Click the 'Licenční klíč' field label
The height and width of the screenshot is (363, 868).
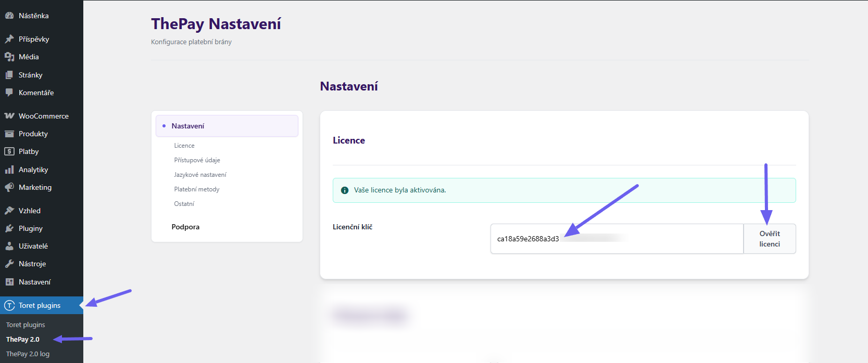click(353, 227)
